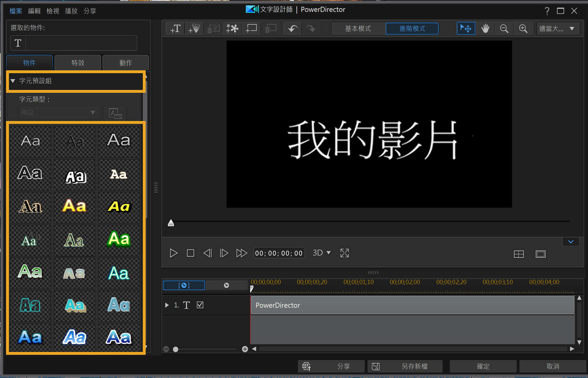The width and height of the screenshot is (588, 378).
Task: Enable 基本模式 mode
Action: pos(359,28)
